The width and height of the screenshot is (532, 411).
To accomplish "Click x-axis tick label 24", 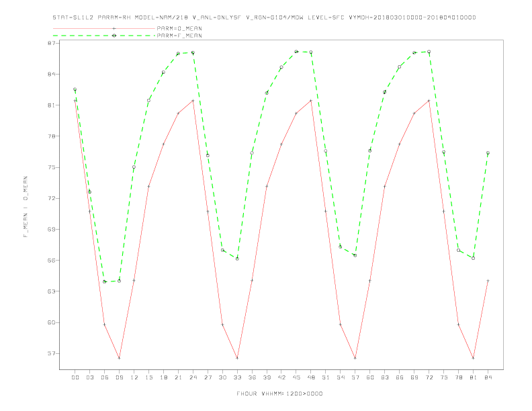I will 193,377.
